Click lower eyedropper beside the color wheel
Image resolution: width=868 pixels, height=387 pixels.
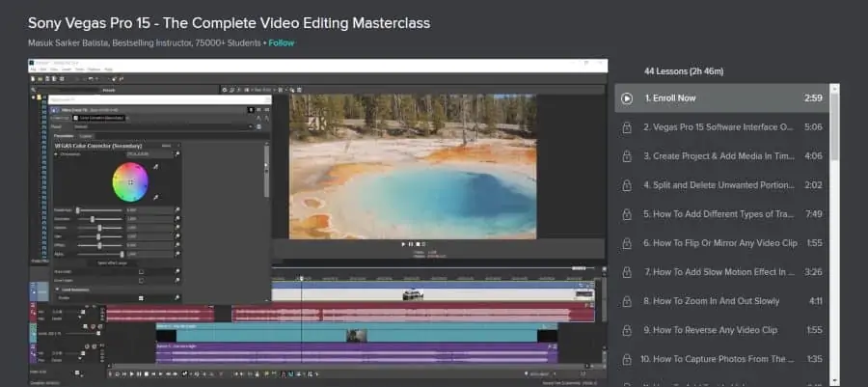click(x=156, y=197)
